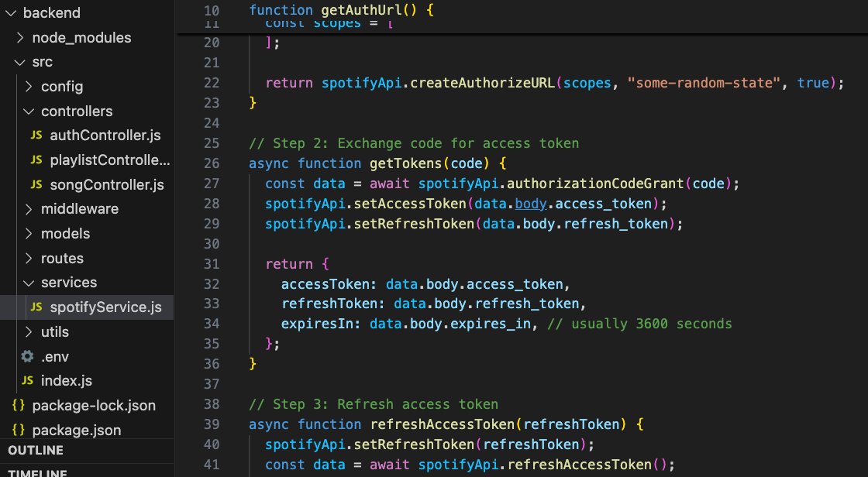
Task: Click the braces icon beside package.json
Action: pyautogui.click(x=19, y=430)
